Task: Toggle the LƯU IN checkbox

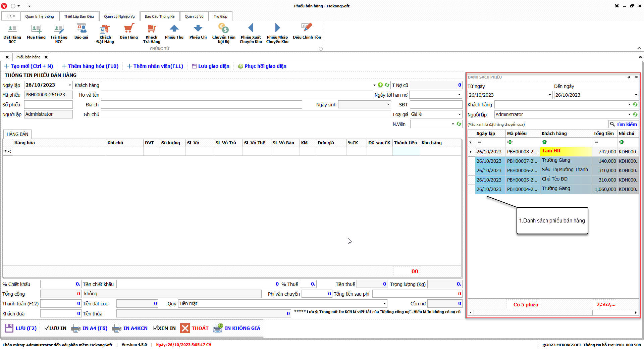Action: 47,328
